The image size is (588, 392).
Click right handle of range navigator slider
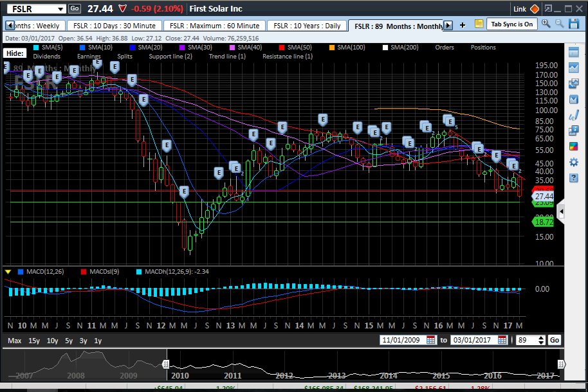(561, 364)
